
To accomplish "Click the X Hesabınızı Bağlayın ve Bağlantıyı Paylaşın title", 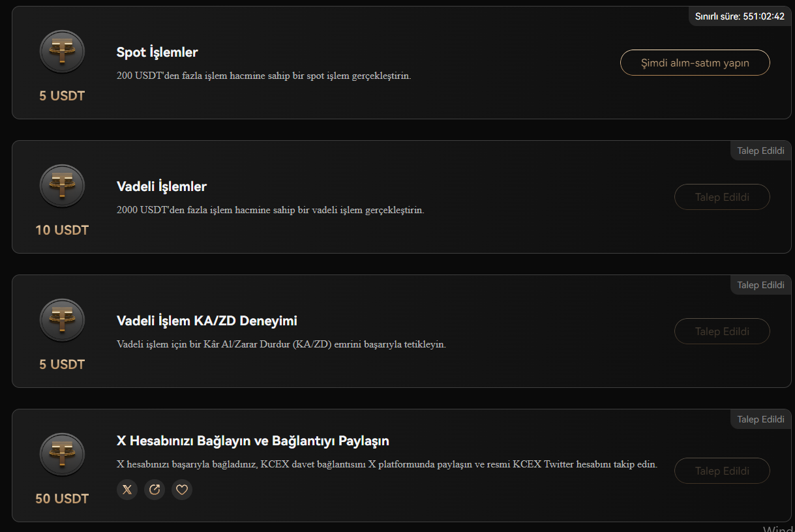I will tap(253, 441).
